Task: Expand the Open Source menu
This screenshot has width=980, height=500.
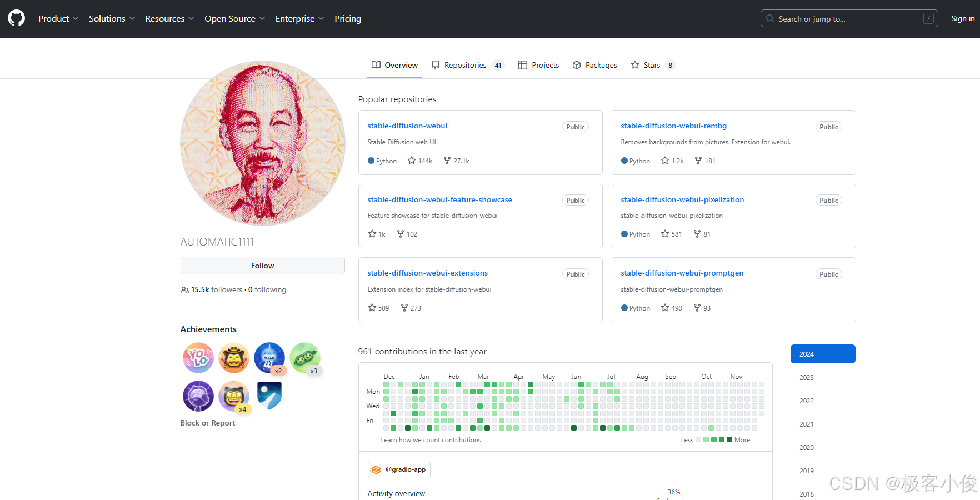Action: (x=234, y=18)
